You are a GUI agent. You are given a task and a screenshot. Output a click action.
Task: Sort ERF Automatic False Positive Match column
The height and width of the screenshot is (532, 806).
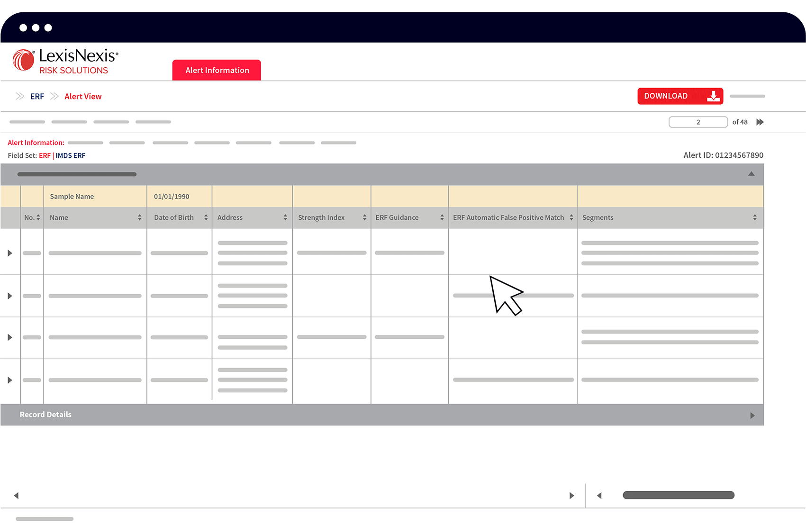click(x=571, y=217)
